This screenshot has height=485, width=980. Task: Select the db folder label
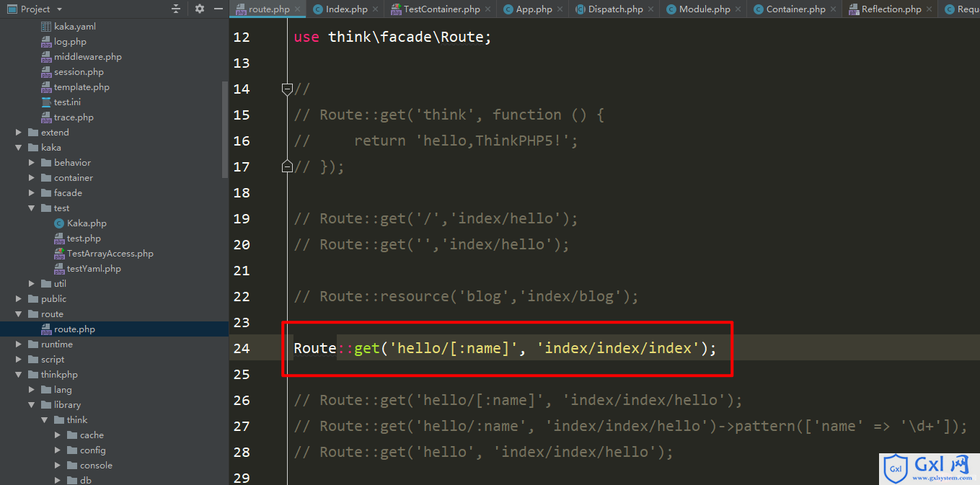[86, 481]
